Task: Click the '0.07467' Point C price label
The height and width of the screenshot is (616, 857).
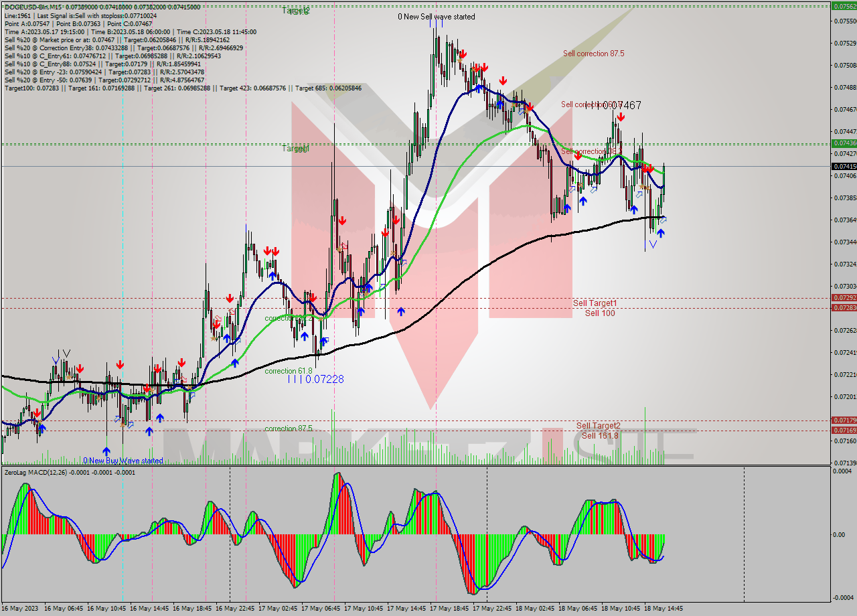Action: coord(623,105)
